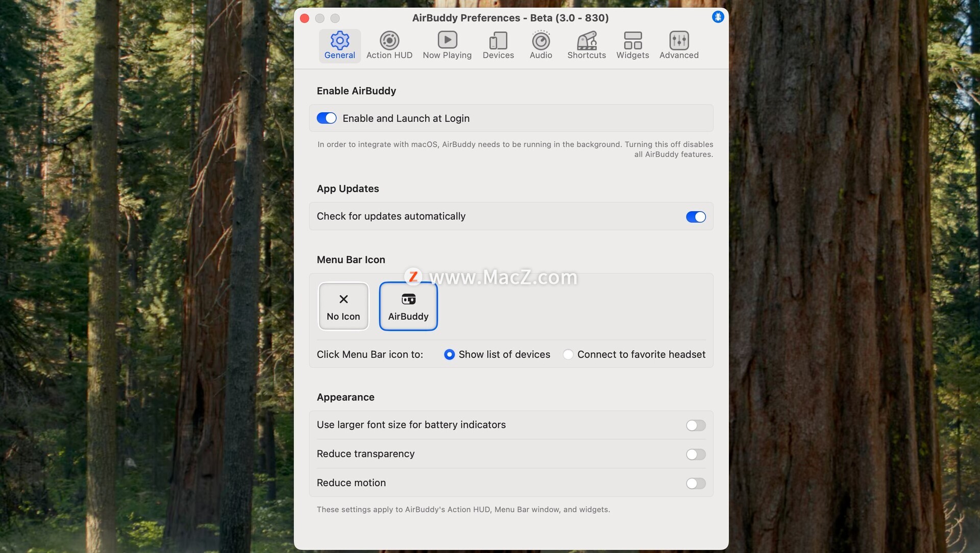Image resolution: width=980 pixels, height=553 pixels.
Task: Click the Enable AirBuddy section heading
Action: pyautogui.click(x=356, y=91)
